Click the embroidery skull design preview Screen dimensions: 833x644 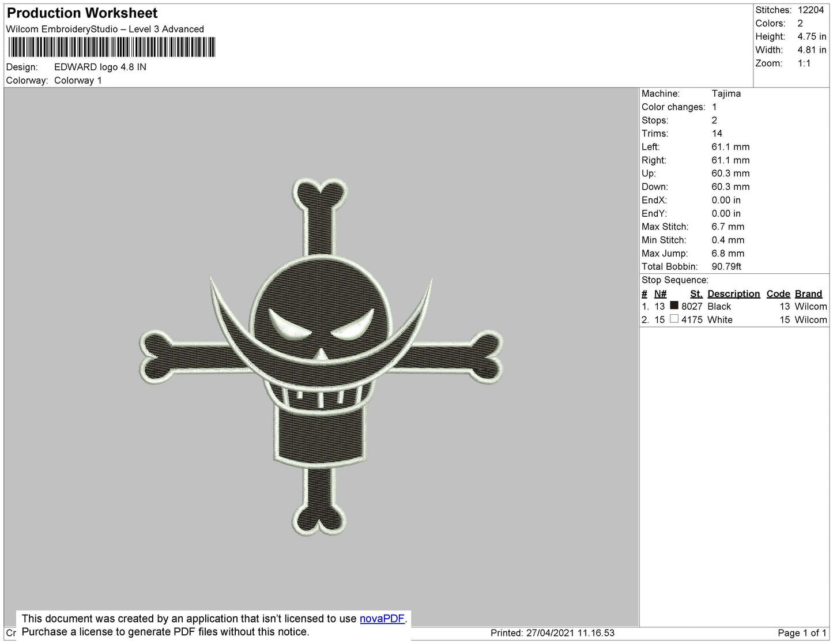coord(321,357)
